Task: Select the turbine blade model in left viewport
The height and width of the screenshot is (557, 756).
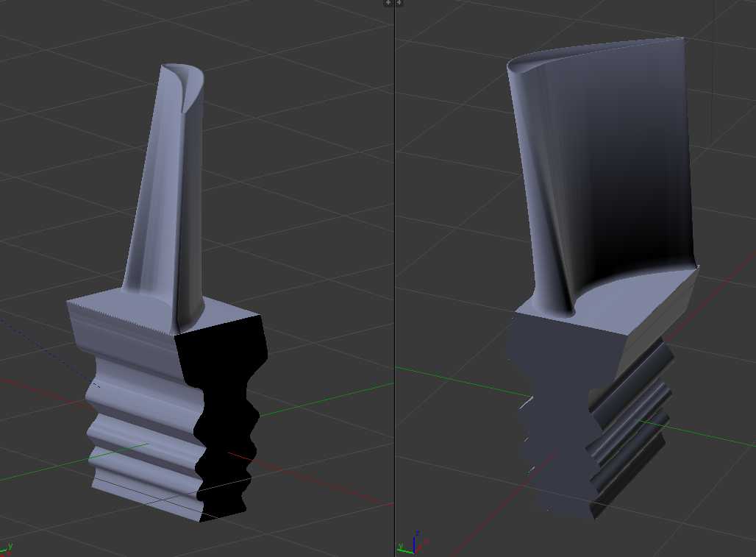Action: click(x=167, y=293)
